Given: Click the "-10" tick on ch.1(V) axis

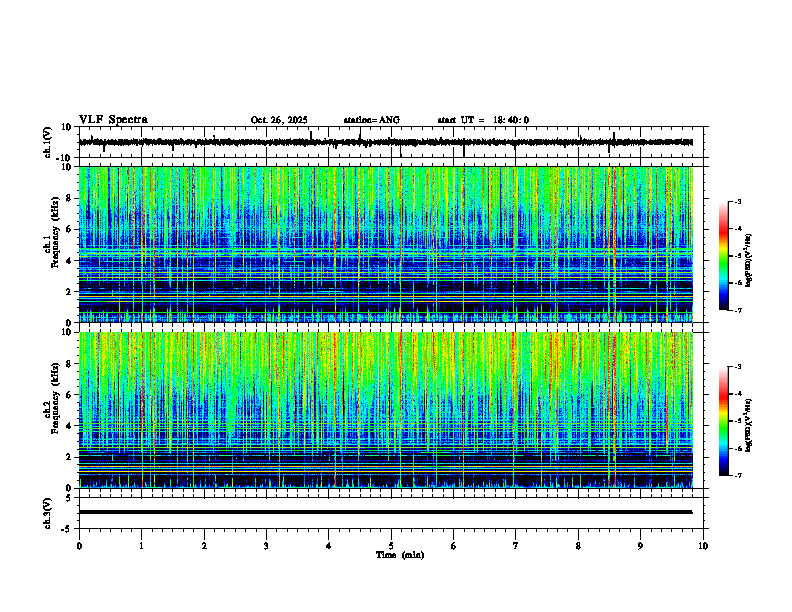Looking at the screenshot, I should [65, 158].
